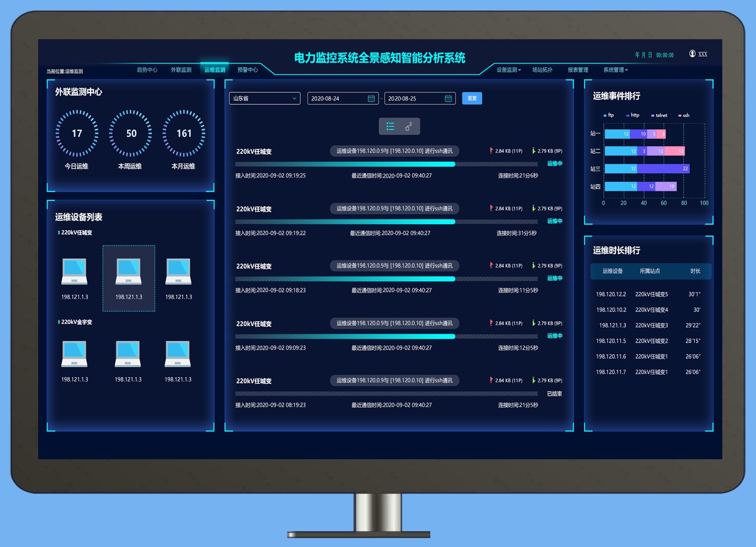Toggle the telnet legend series
This screenshot has width=756, height=547.
[x=659, y=116]
